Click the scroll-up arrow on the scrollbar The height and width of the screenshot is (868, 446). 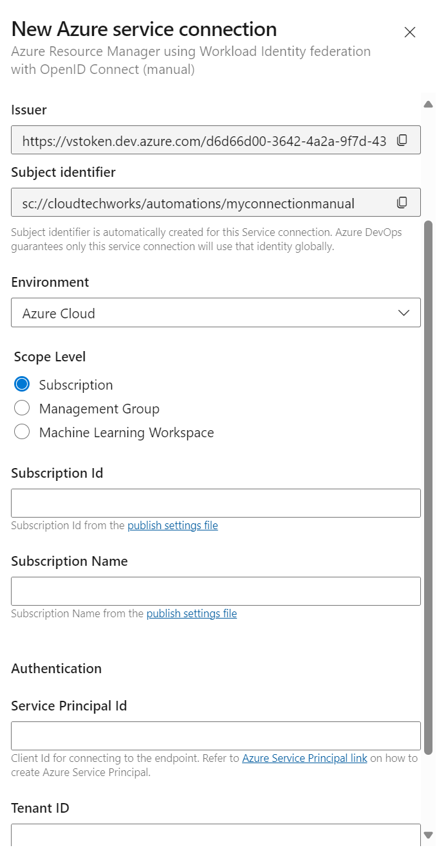tap(429, 103)
